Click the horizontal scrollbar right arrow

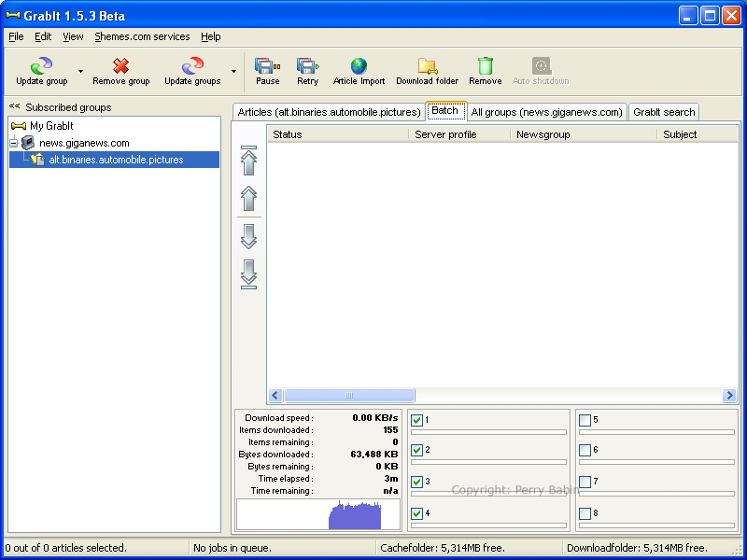pos(729,395)
